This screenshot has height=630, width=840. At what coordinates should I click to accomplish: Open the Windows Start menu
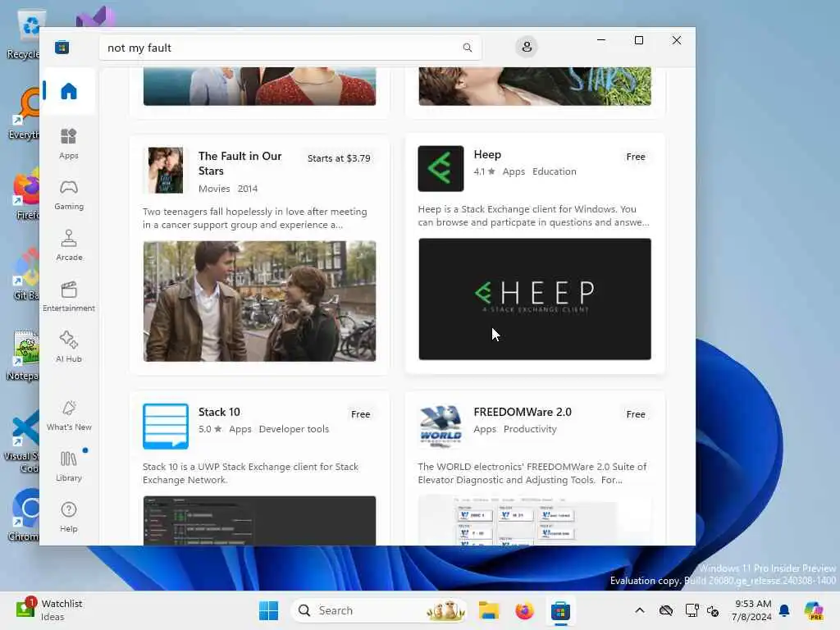[268, 610]
